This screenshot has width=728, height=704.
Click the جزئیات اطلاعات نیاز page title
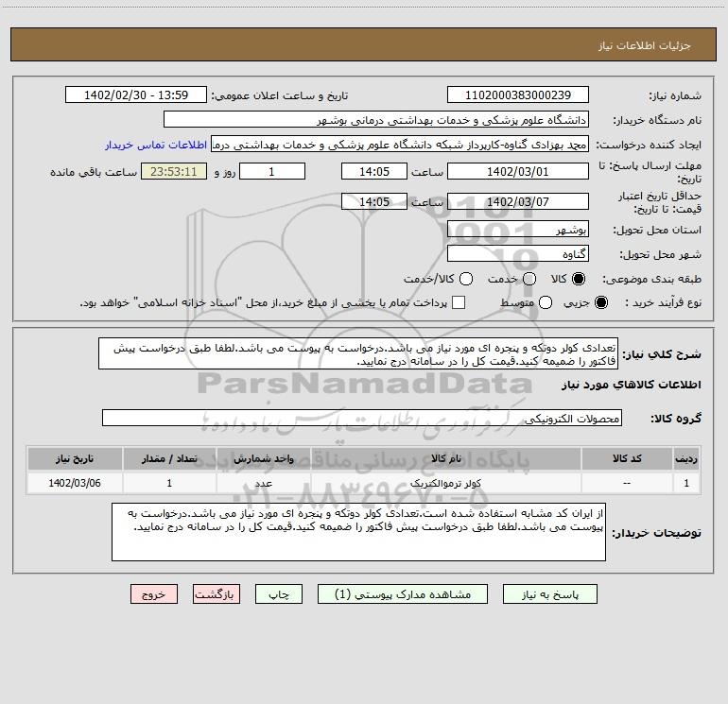645,45
